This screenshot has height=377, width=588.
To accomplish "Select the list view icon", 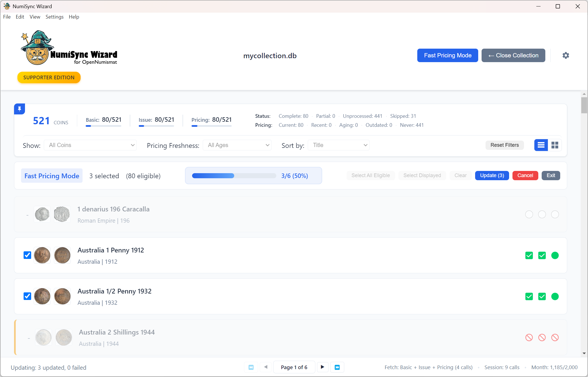I will [541, 145].
